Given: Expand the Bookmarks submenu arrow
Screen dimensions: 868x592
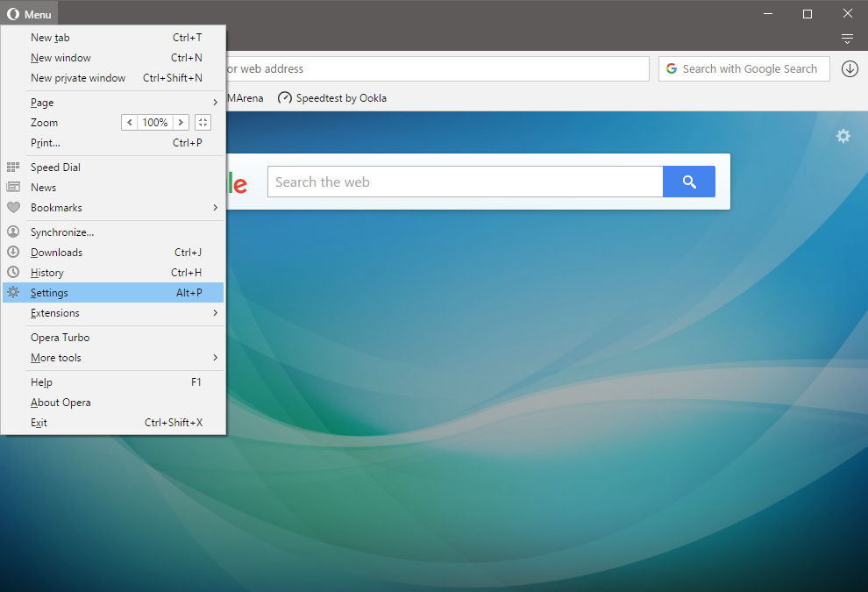Looking at the screenshot, I should tap(216, 208).
